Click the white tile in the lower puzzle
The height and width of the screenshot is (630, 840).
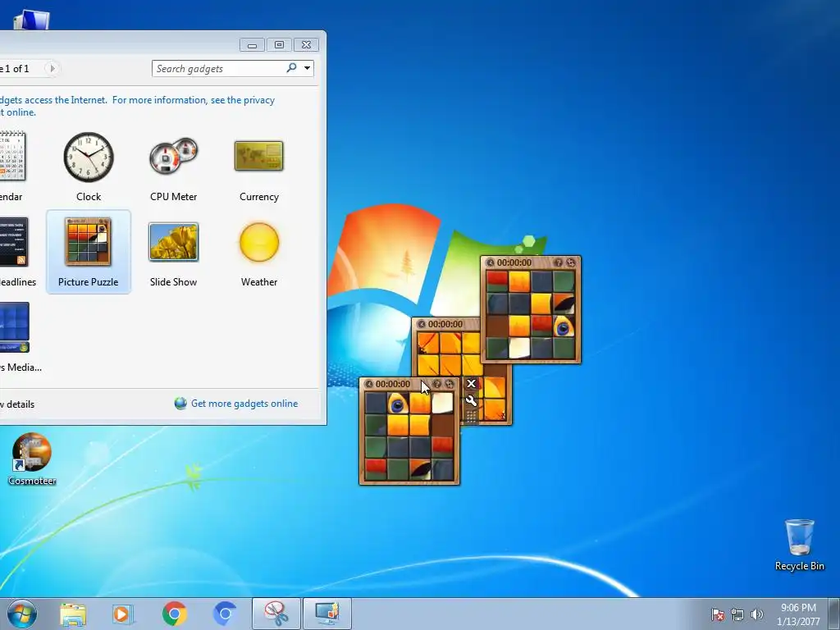[x=442, y=403]
